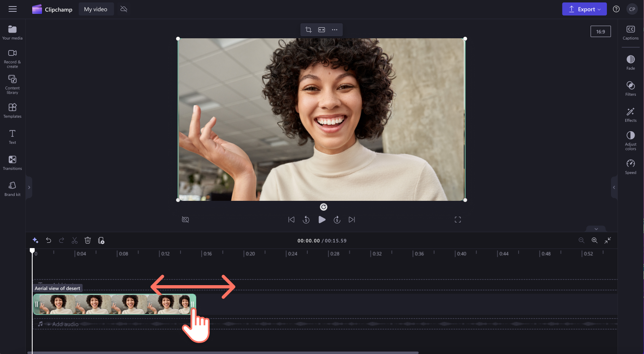Screen dimensions: 644x354
Task: Skip to the start of video
Action: point(291,220)
